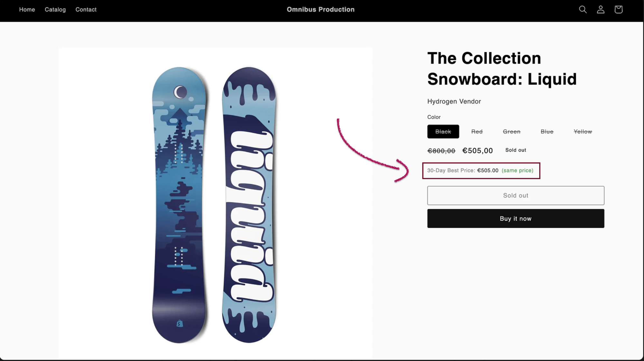The height and width of the screenshot is (361, 644).
Task: Go to the Home menu item
Action: 27,10
